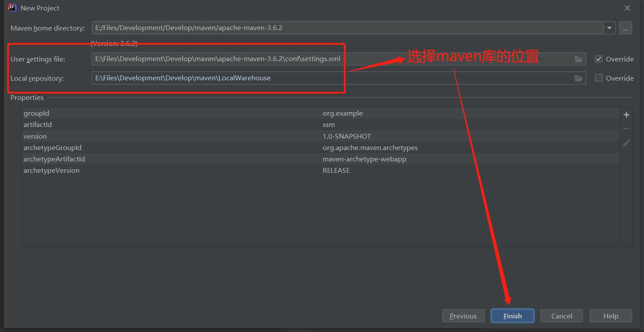Click the maven-archetype-webapp value
Screen dimensions: 644x332
(365, 159)
